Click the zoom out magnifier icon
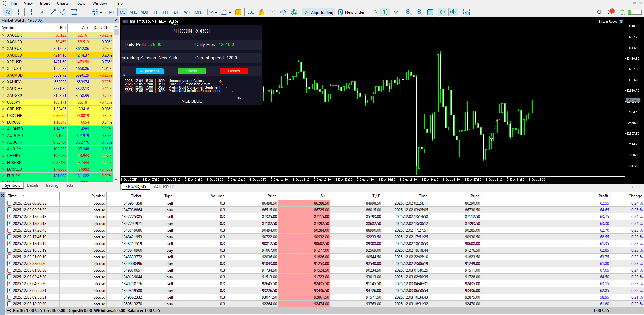 419,12
